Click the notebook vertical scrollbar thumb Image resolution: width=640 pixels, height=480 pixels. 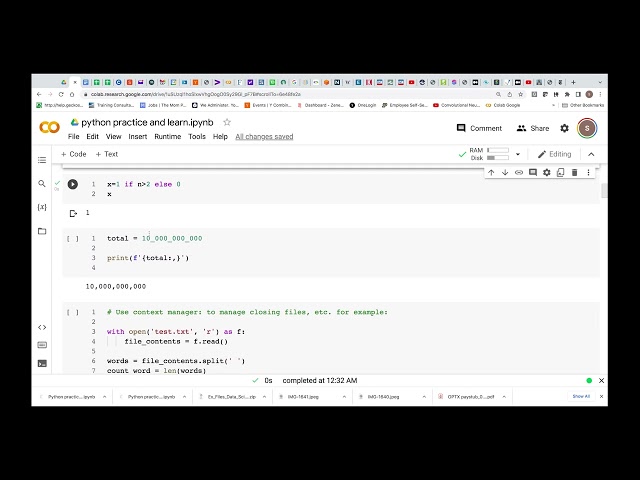[x=604, y=191]
